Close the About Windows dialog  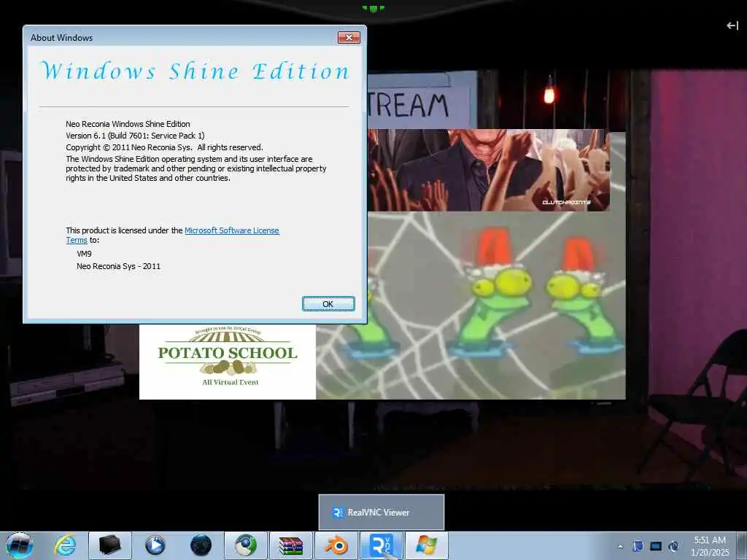tap(349, 38)
